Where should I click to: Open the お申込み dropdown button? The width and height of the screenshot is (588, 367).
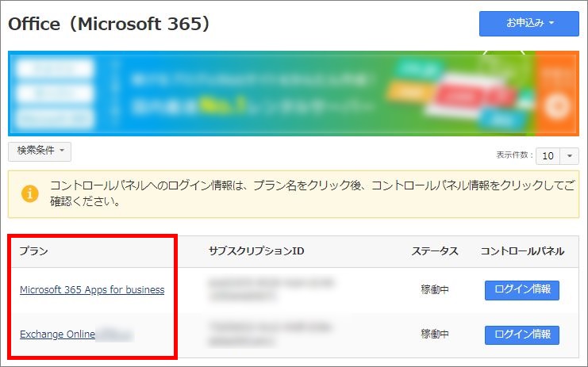529,23
